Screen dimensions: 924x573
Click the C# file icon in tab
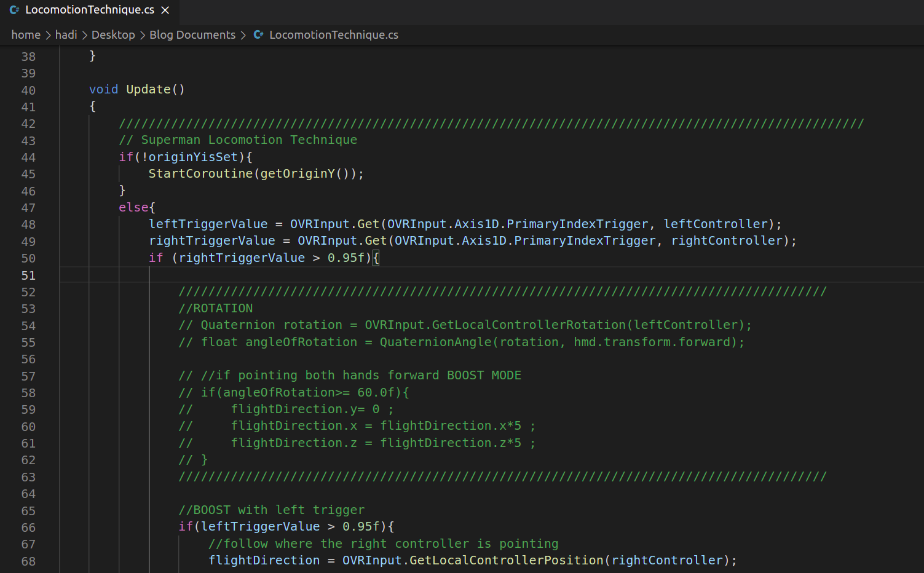tap(15, 10)
